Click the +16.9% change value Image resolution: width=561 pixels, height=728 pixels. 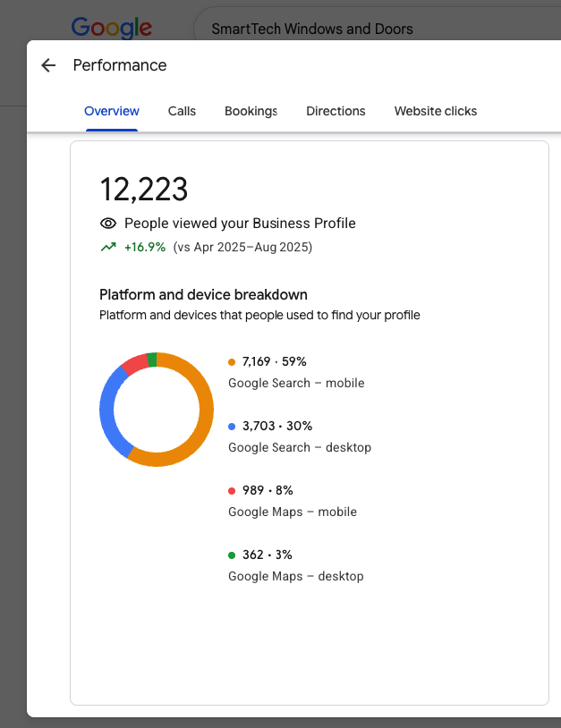145,247
